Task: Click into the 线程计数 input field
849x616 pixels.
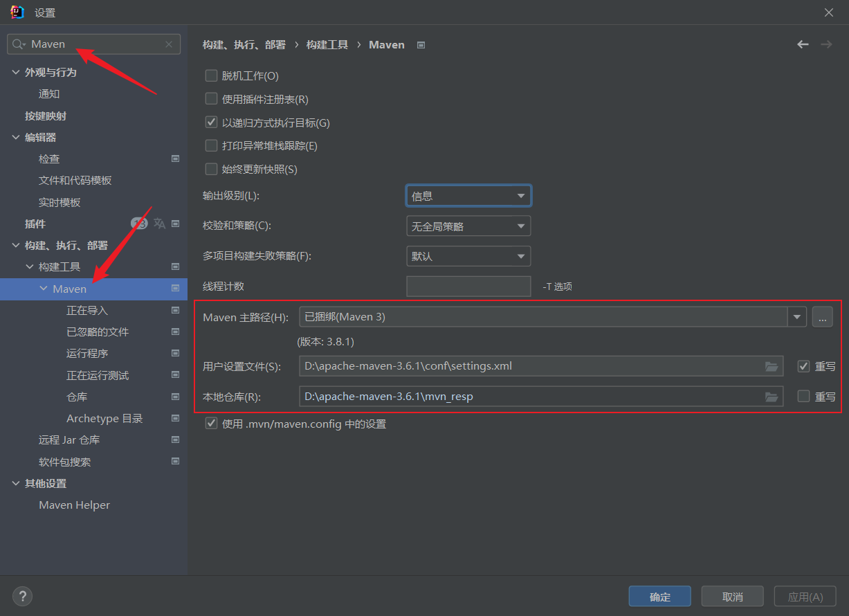Action: coord(468,286)
